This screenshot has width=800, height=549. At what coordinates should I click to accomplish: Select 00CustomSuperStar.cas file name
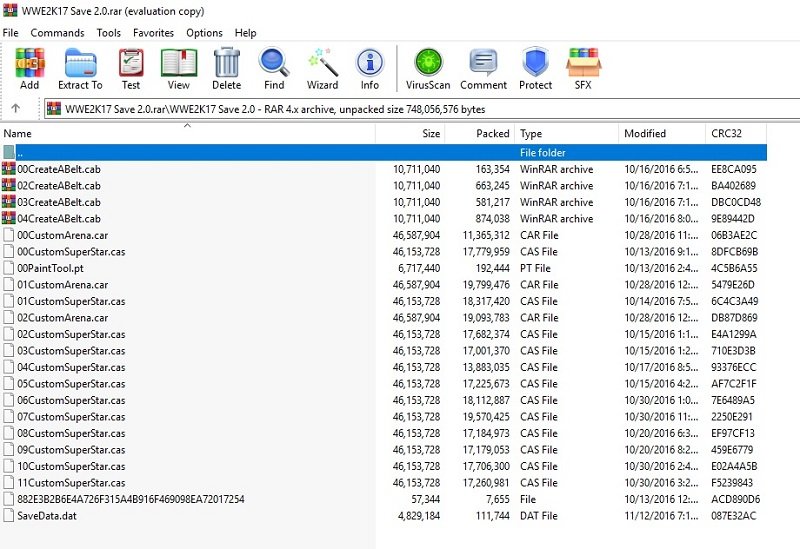pyautogui.click(x=71, y=252)
